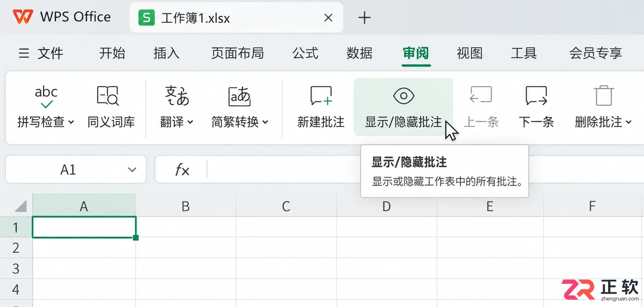Select column F header
The width and height of the screenshot is (644, 307).
(x=593, y=205)
